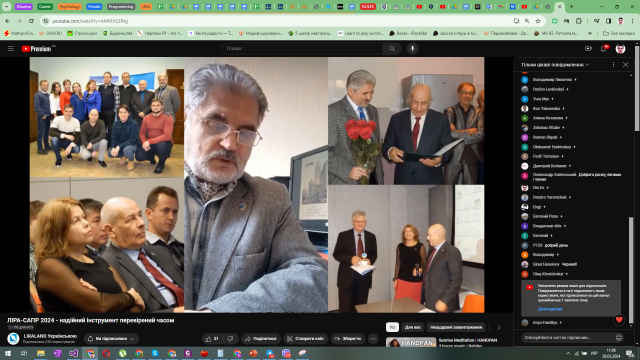Open a new Chrome tab

tap(571, 7)
